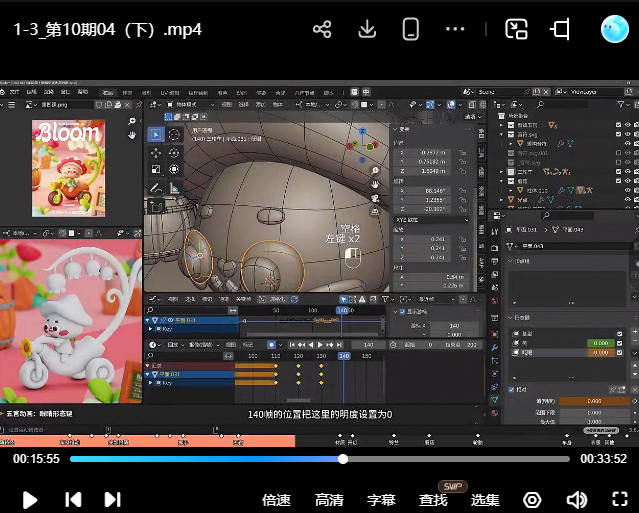The height and width of the screenshot is (513, 639).
Task: Click the video progress bar handle
Action: 343,459
